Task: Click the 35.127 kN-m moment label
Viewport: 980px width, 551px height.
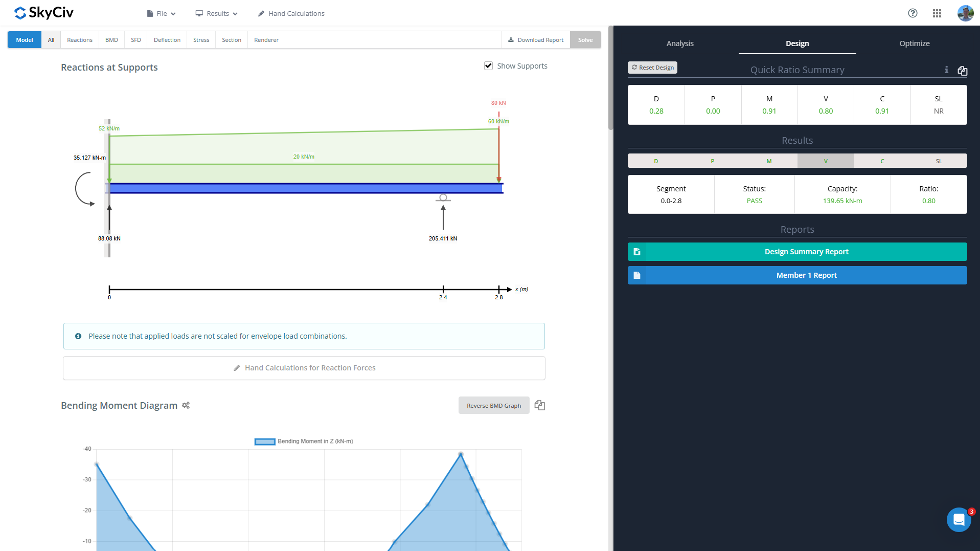Action: click(x=89, y=158)
